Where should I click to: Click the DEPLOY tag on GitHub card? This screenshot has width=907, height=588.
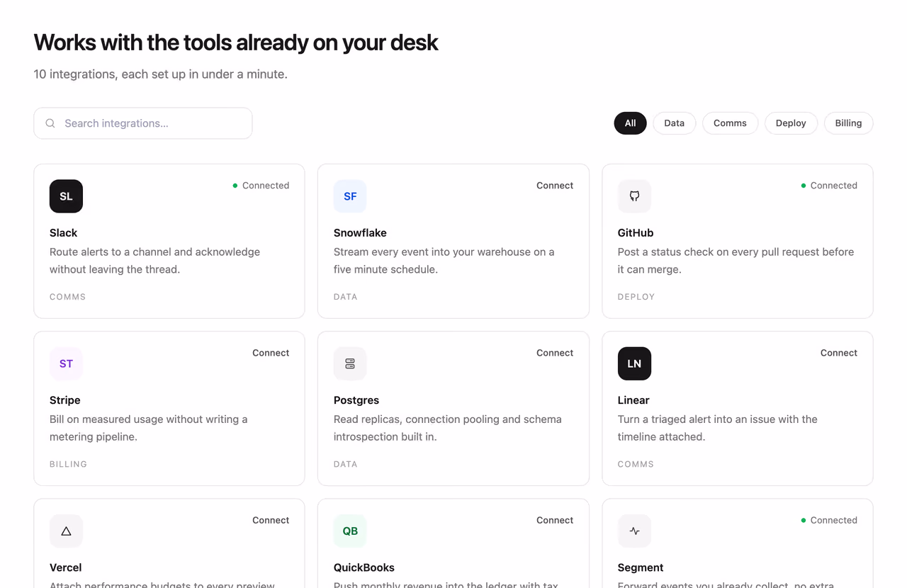tap(636, 297)
